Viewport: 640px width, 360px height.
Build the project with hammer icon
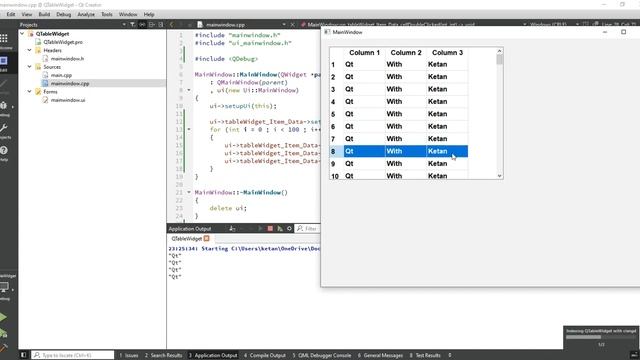tap(3, 348)
